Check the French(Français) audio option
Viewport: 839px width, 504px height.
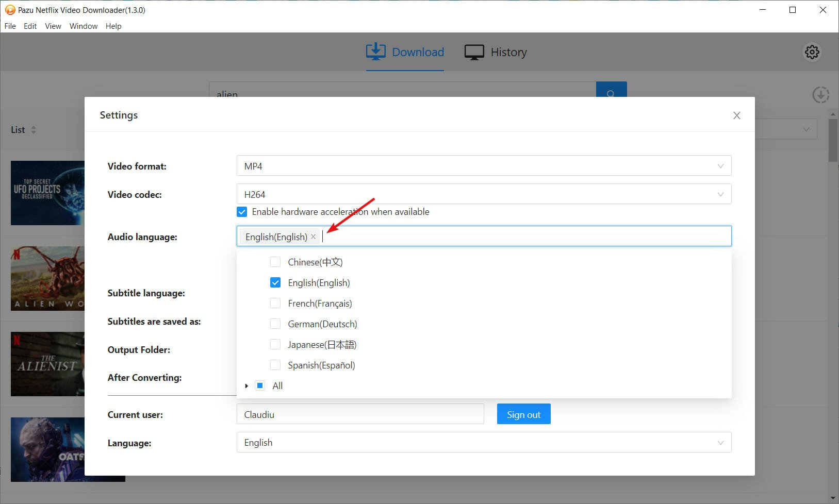(275, 303)
